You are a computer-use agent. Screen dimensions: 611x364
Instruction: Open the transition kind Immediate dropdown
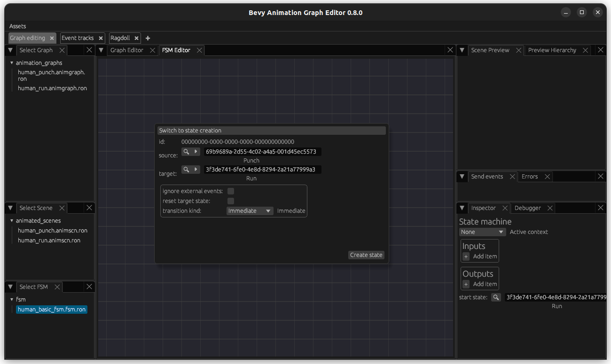point(250,211)
